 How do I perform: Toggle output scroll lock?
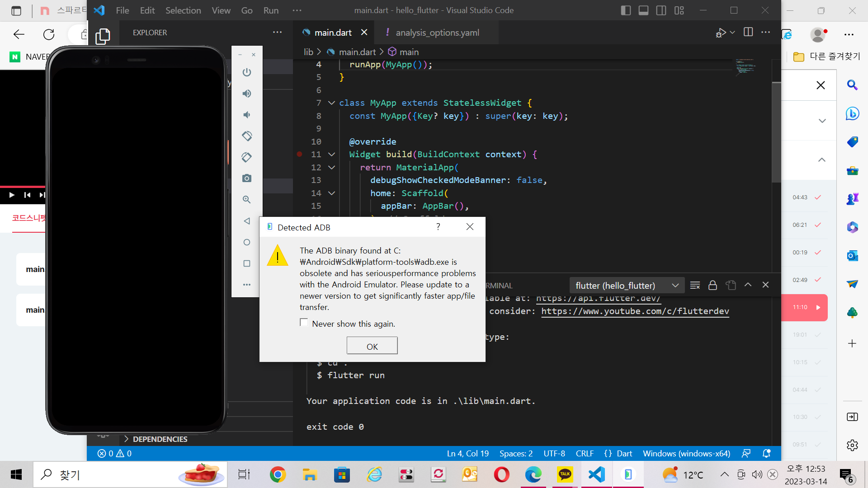pyautogui.click(x=713, y=285)
